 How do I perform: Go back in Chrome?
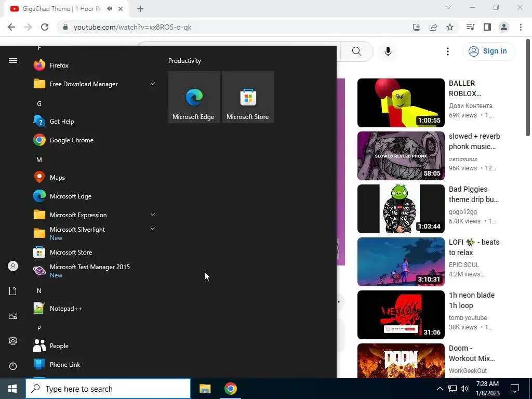tap(11, 27)
